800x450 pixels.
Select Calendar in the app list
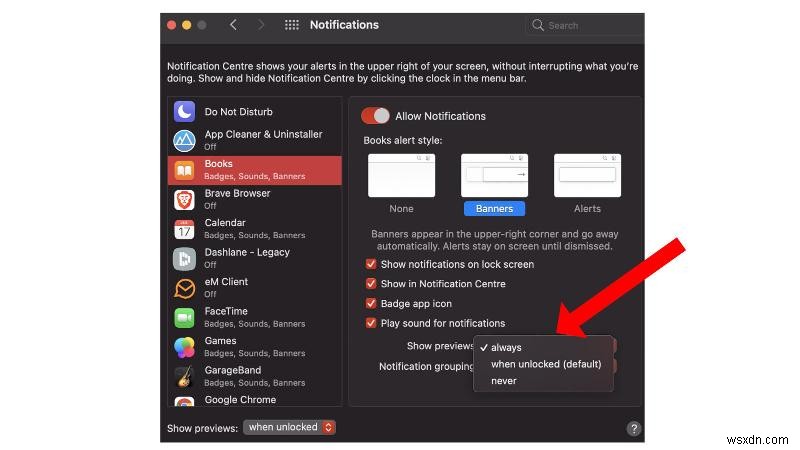(x=255, y=230)
